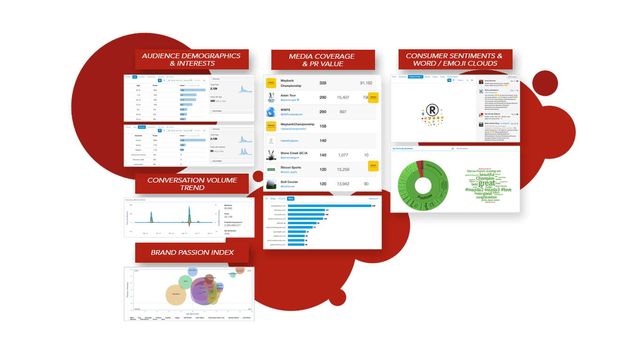Screen dimensions: 644x343
Task: Click the Refresh button in the emoji cloud panel
Action: click(512, 77)
